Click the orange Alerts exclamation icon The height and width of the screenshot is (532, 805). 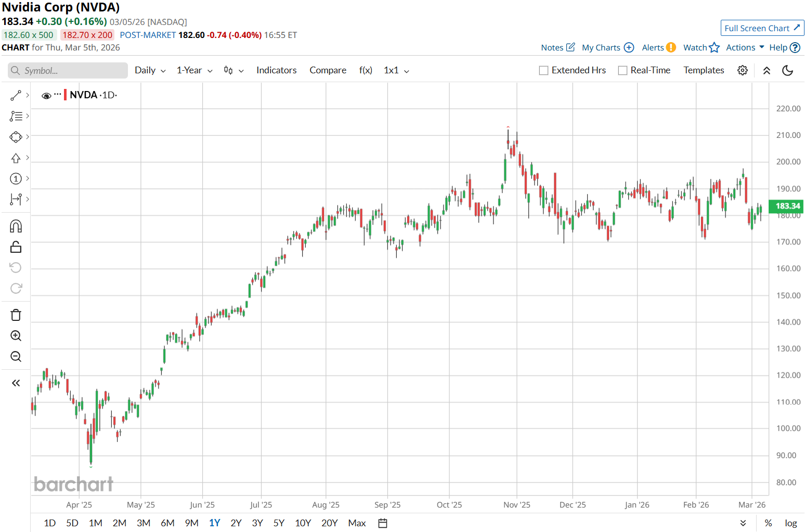tap(671, 47)
